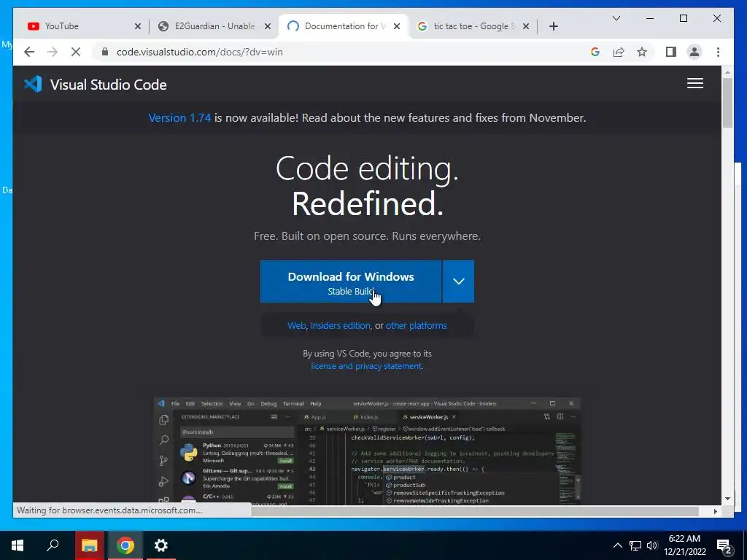Screen dimensions: 747x560
Task: Open the browser side panel
Action: coord(671,52)
